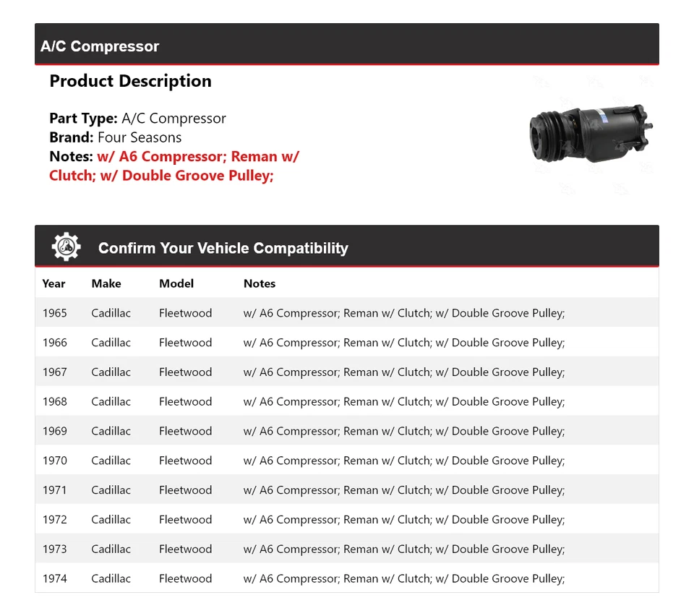Click Fleetwood in the 1968 row
The height and width of the screenshot is (616, 694).
pyautogui.click(x=186, y=402)
